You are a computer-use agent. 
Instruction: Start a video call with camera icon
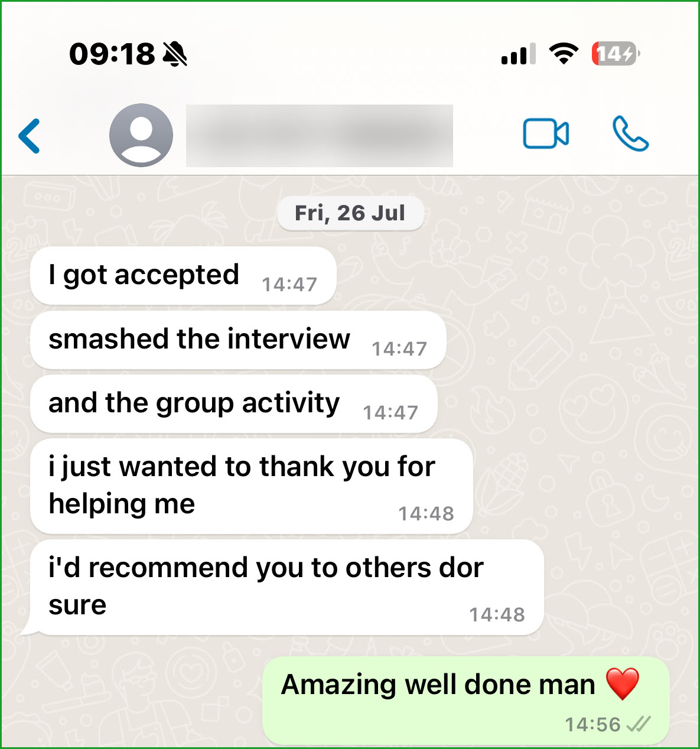pyautogui.click(x=546, y=133)
